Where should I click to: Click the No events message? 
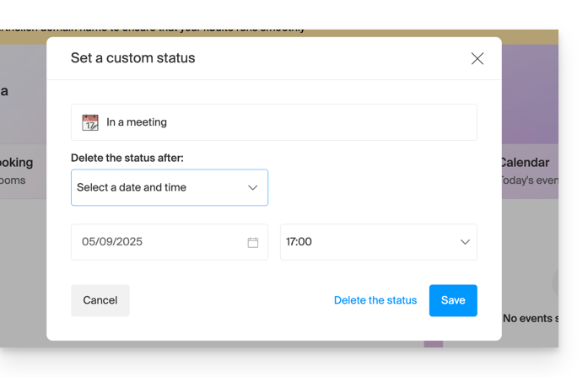tap(531, 318)
